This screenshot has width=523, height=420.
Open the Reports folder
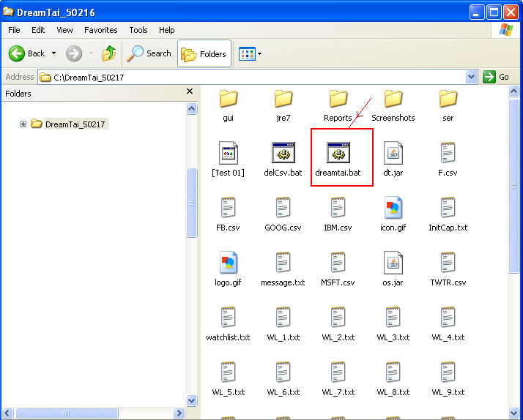[x=338, y=105]
